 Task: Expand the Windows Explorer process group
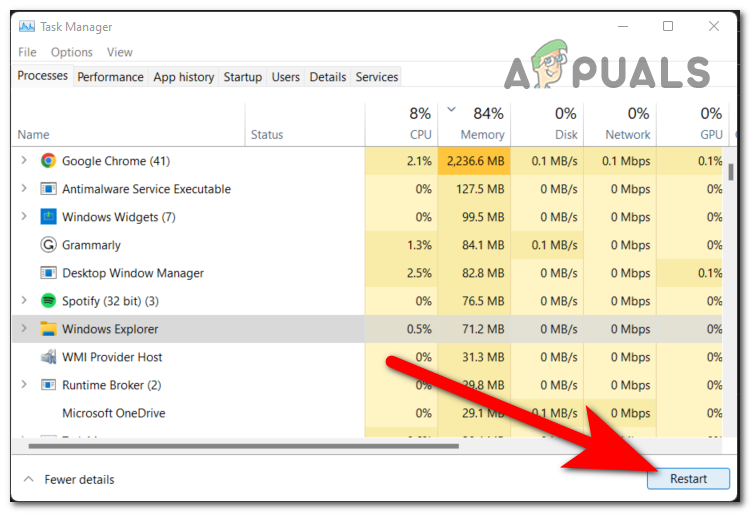coord(24,328)
